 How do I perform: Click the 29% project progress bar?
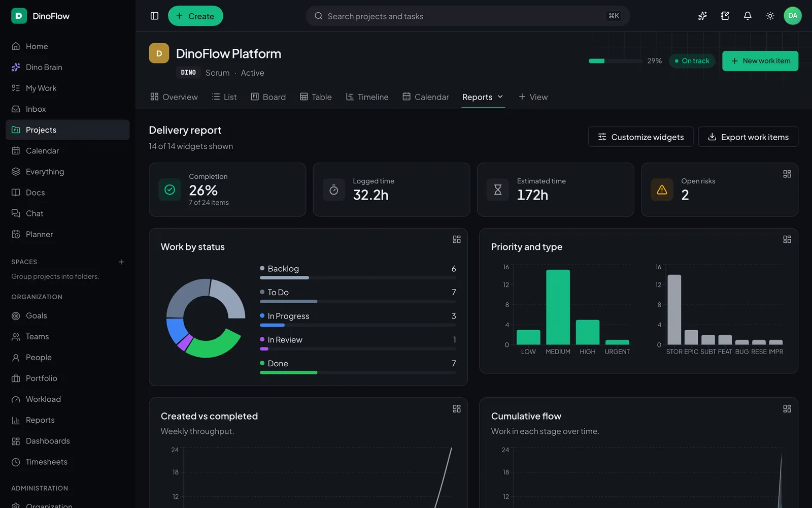point(616,61)
